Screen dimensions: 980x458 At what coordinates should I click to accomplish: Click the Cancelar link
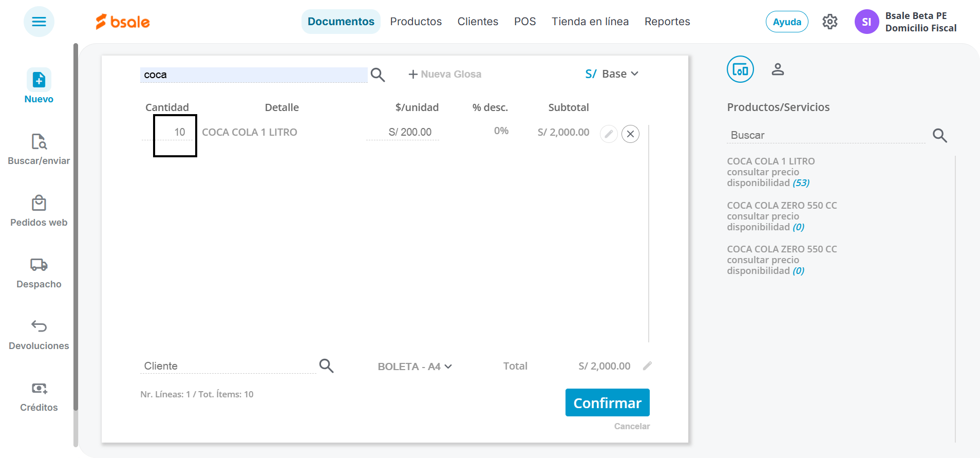tap(632, 426)
